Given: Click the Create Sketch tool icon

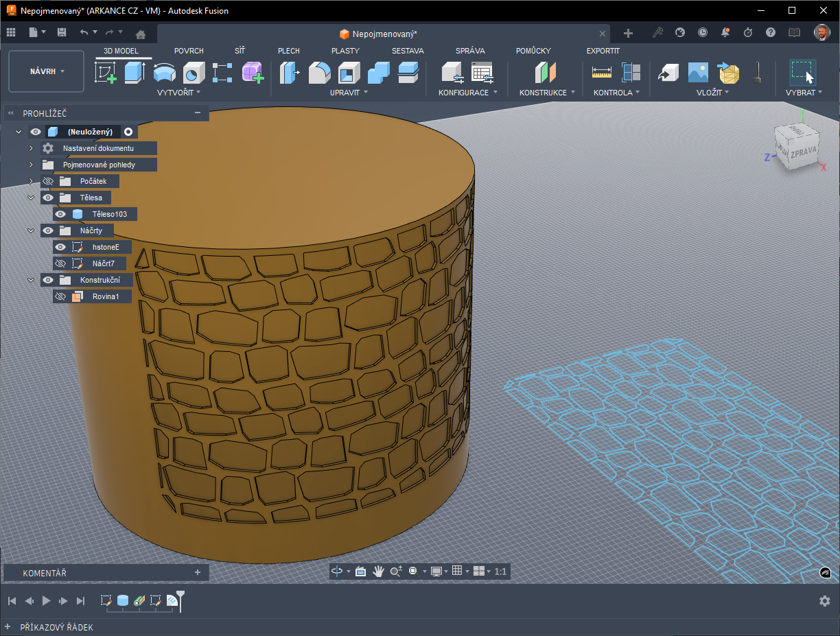Looking at the screenshot, I should pos(105,72).
